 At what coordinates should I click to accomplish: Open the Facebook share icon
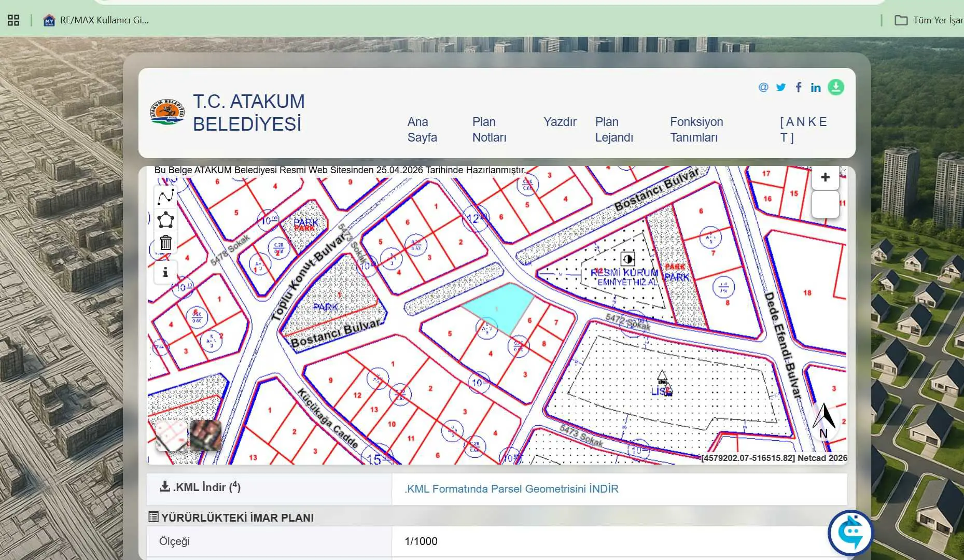click(799, 87)
